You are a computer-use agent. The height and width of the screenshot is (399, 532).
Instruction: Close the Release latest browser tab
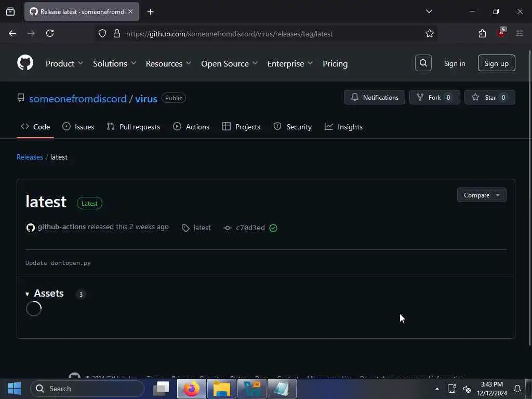130,11
